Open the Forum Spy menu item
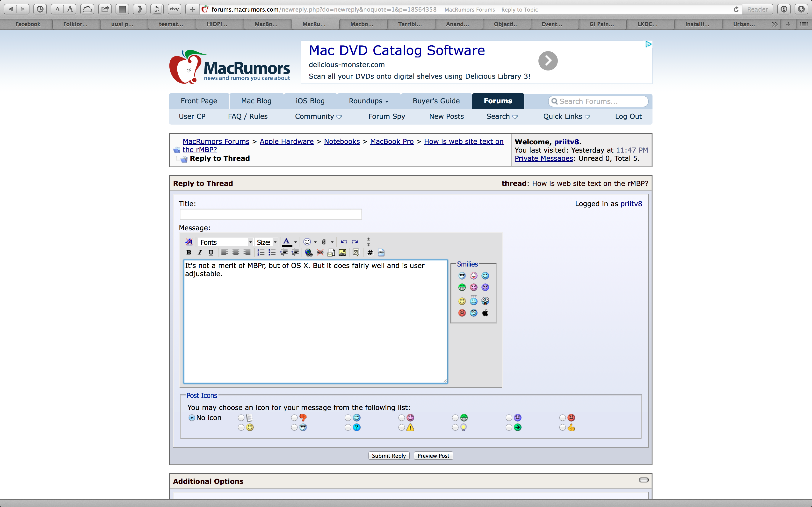 (386, 116)
